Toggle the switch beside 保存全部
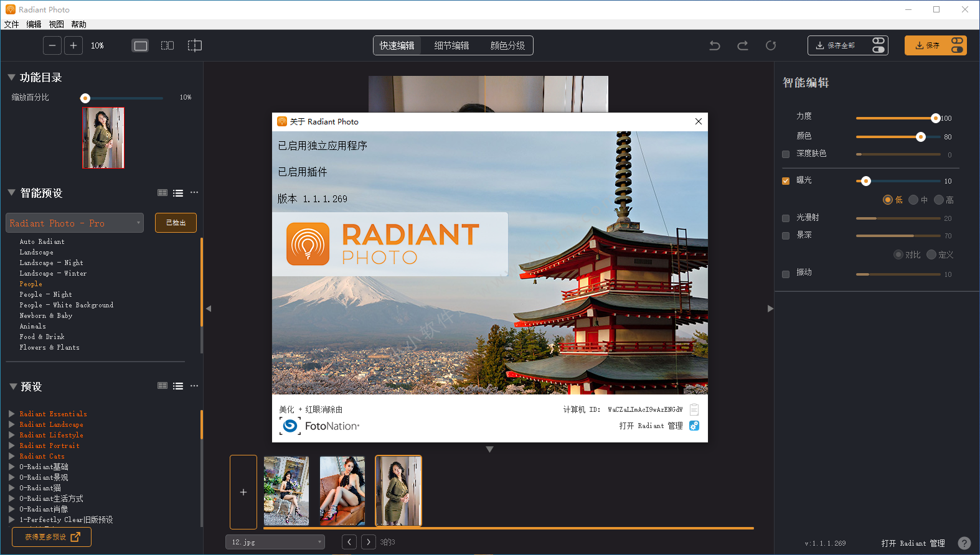This screenshot has height=555, width=980. (879, 45)
